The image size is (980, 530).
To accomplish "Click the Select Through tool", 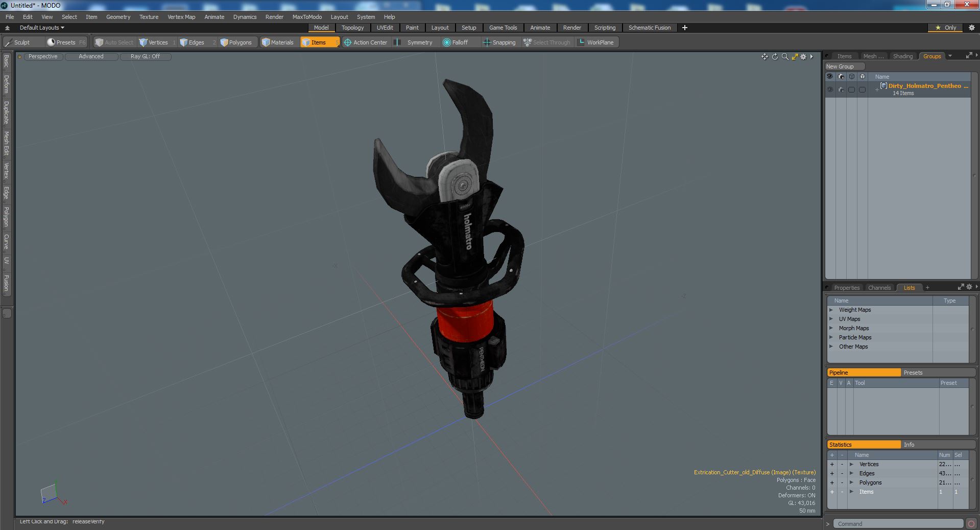I will (547, 42).
